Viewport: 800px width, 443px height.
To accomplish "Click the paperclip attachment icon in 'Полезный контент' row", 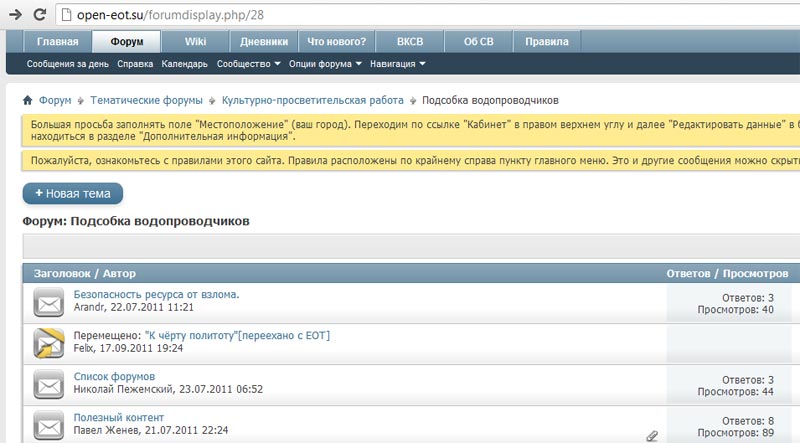I will point(652,436).
